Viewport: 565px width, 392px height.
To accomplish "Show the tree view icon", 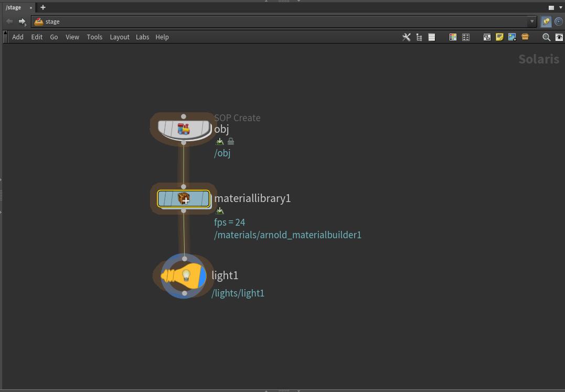I will [419, 37].
